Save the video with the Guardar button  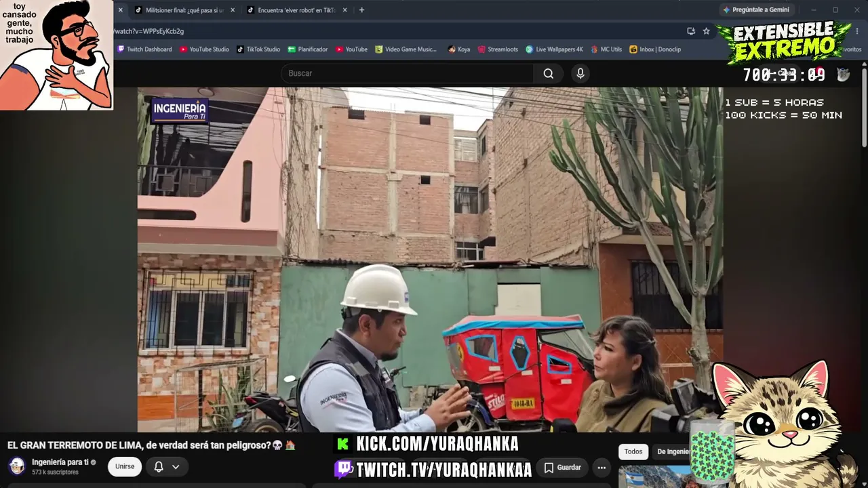click(562, 467)
